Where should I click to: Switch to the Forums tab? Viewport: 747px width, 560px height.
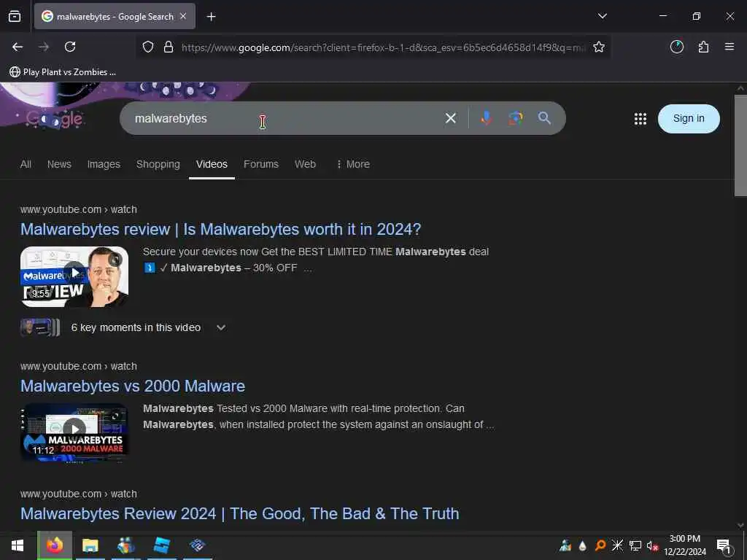tap(261, 164)
